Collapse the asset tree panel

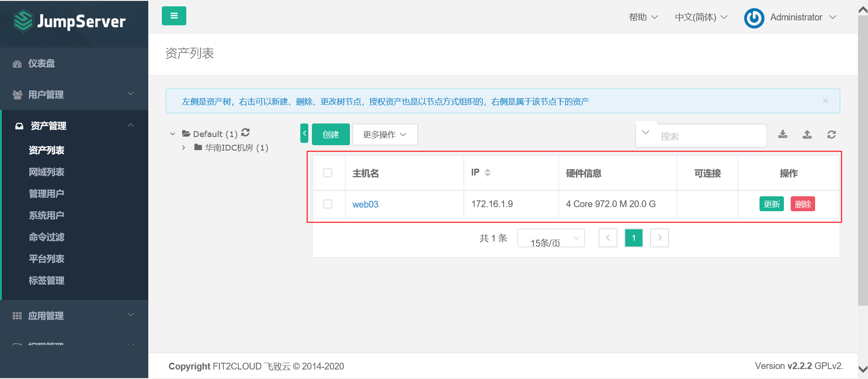[304, 133]
